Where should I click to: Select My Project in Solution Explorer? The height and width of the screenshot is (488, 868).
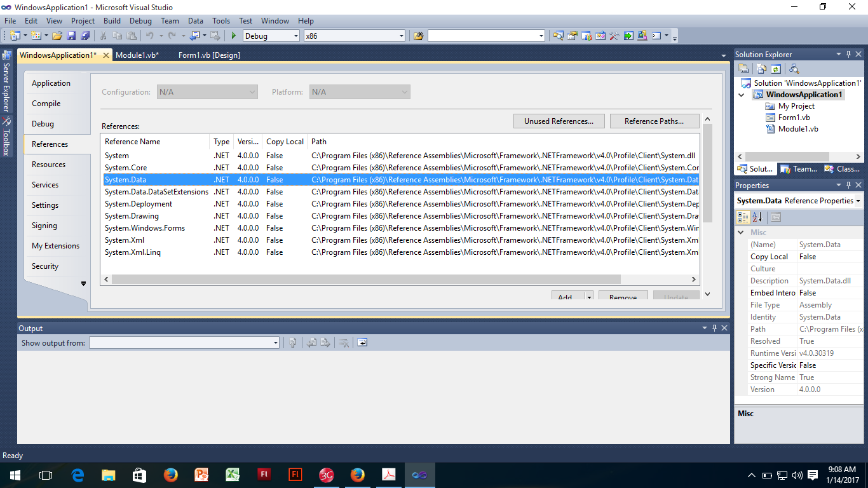(x=796, y=106)
